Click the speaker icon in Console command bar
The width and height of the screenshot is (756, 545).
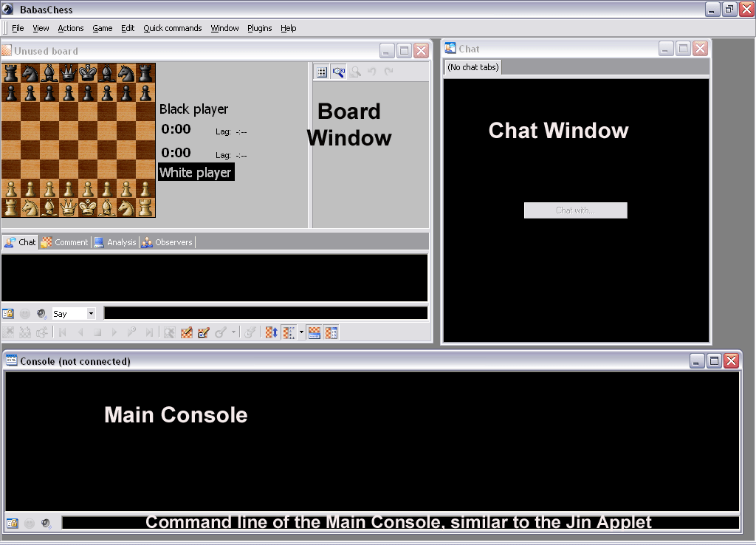click(46, 524)
